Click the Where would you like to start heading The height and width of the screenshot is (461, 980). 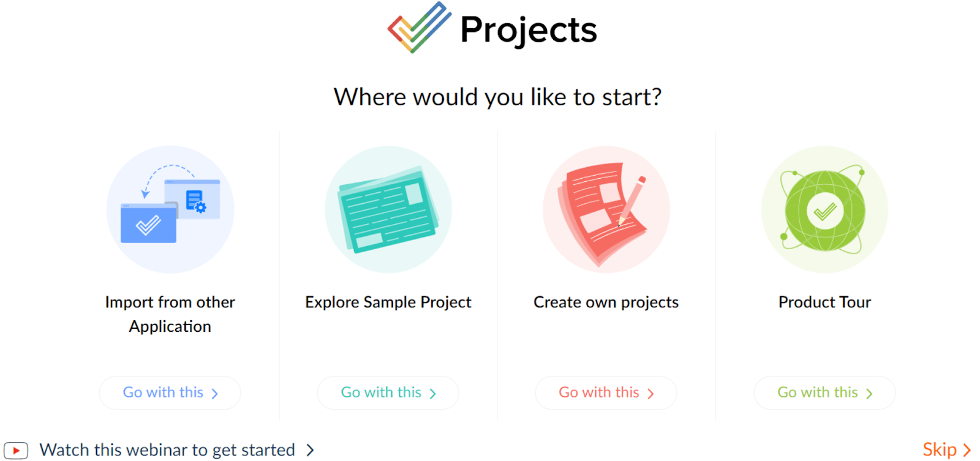point(497,96)
